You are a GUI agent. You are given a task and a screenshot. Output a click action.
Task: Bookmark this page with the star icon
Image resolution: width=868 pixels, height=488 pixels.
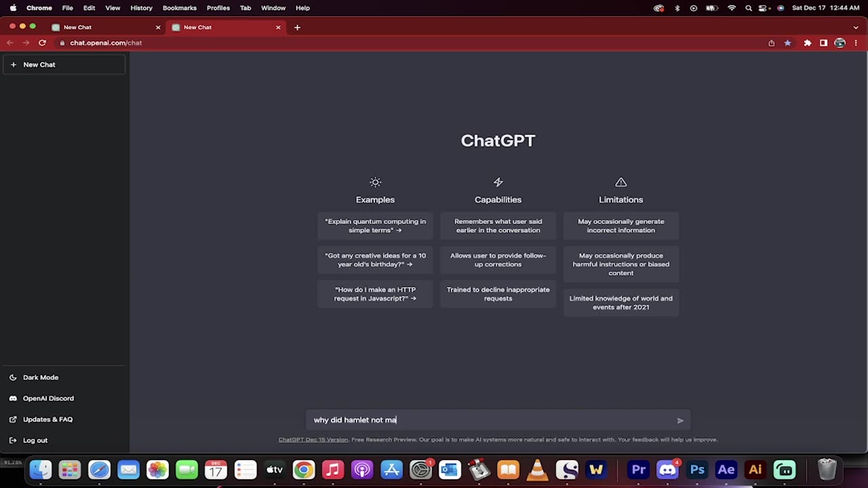pyautogui.click(x=787, y=43)
